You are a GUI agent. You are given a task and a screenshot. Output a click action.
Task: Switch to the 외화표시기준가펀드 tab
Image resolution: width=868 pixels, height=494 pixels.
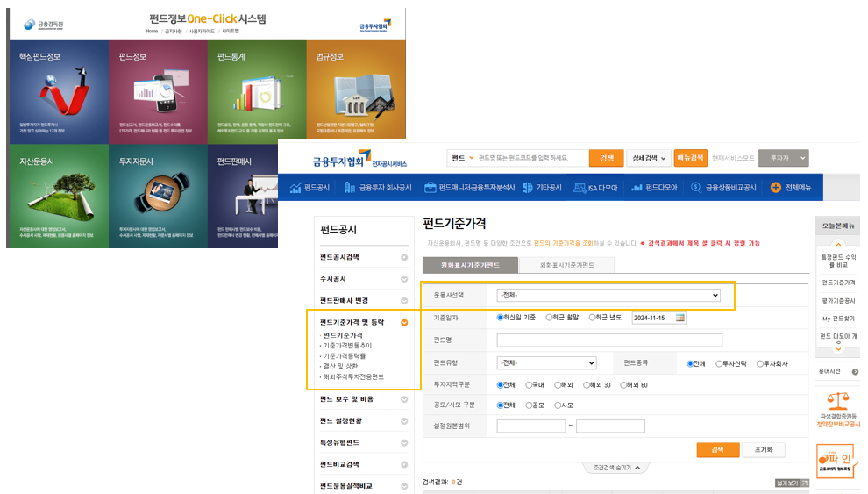click(x=567, y=265)
